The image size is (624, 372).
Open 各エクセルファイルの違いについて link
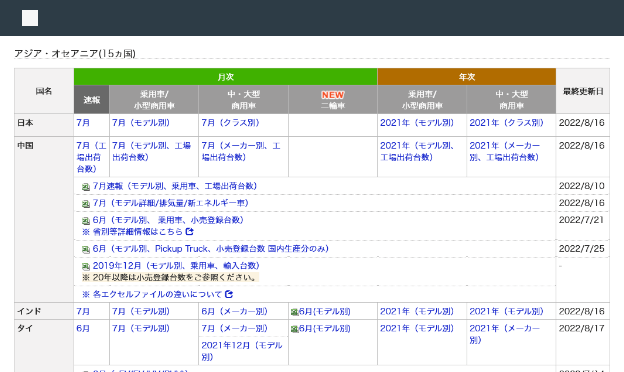[x=157, y=294]
